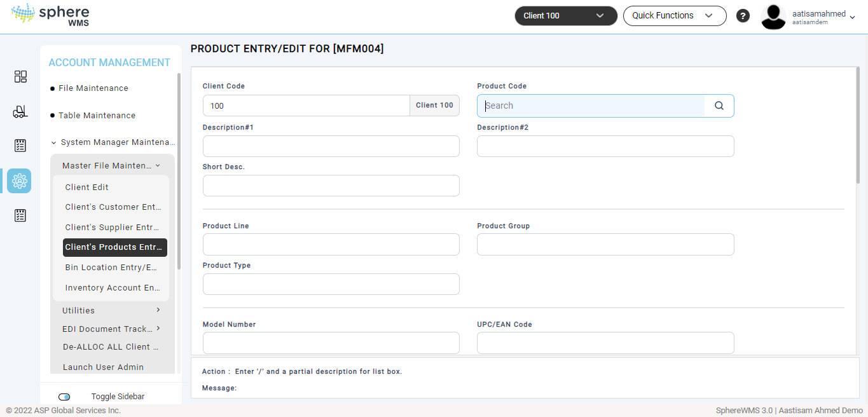The width and height of the screenshot is (868, 417).
Task: Click the Sphere WMS logo
Action: (50, 15)
